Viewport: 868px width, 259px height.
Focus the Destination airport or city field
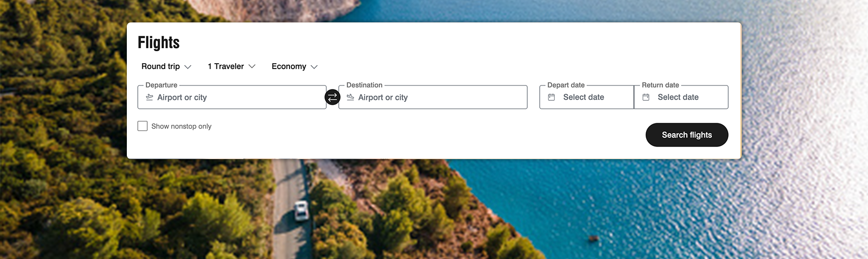point(433,97)
